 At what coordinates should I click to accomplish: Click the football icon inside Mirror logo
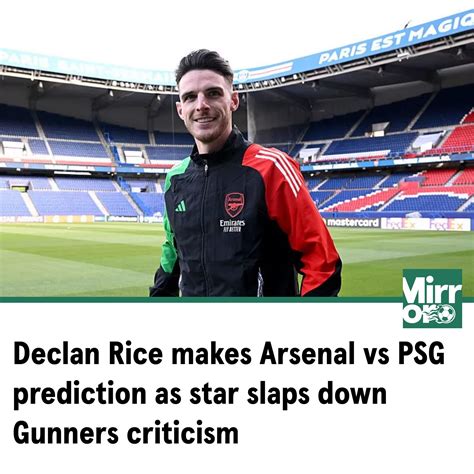tap(446, 315)
